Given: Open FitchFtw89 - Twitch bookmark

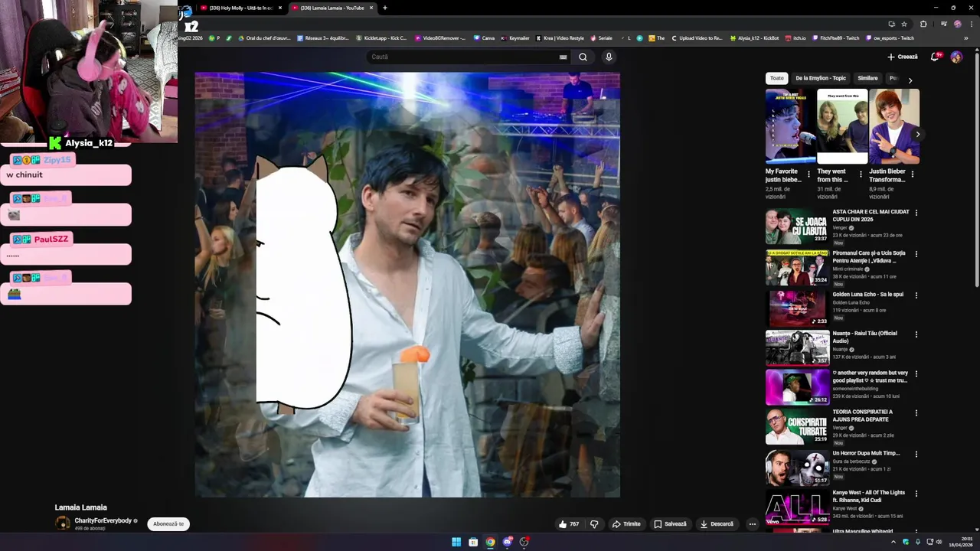Looking at the screenshot, I should 837,37.
